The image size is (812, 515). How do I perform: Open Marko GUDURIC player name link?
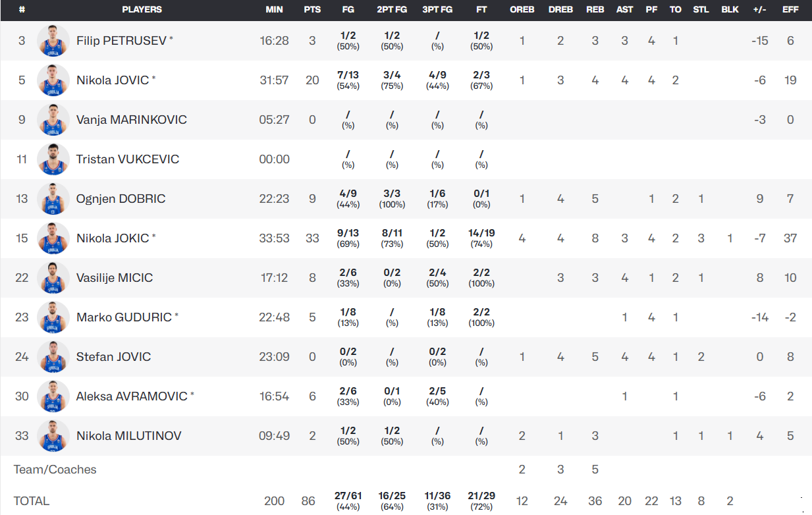124,317
